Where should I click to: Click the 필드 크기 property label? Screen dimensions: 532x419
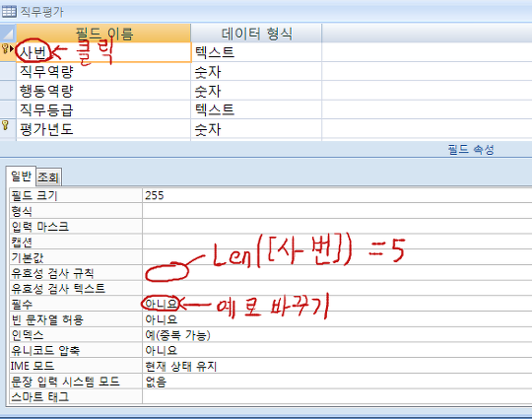point(76,195)
